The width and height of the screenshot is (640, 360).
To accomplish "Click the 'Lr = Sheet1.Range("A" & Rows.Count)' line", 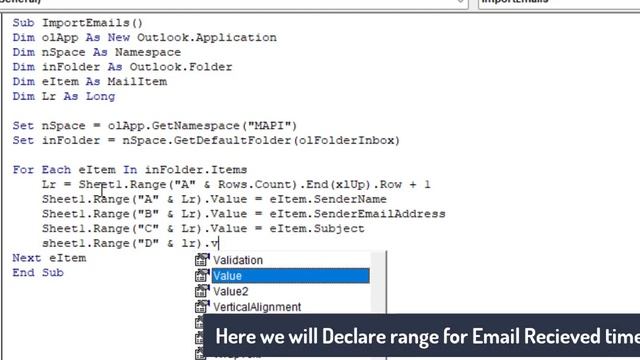I will pos(236,184).
